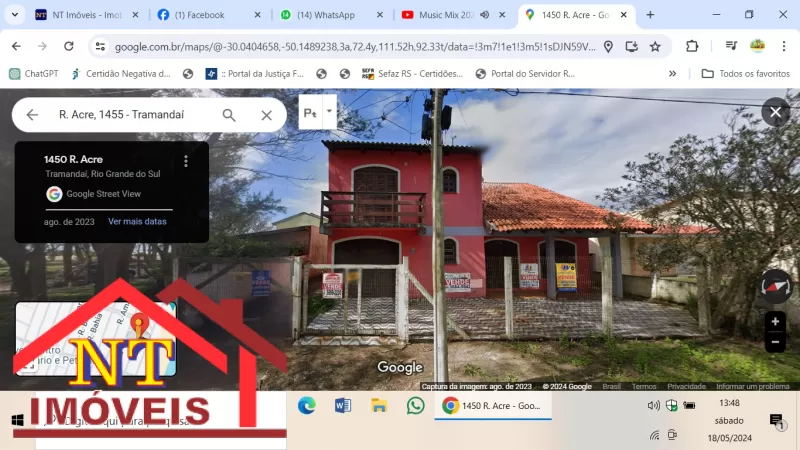
Task: Close the Facebook tab
Action: (257, 15)
